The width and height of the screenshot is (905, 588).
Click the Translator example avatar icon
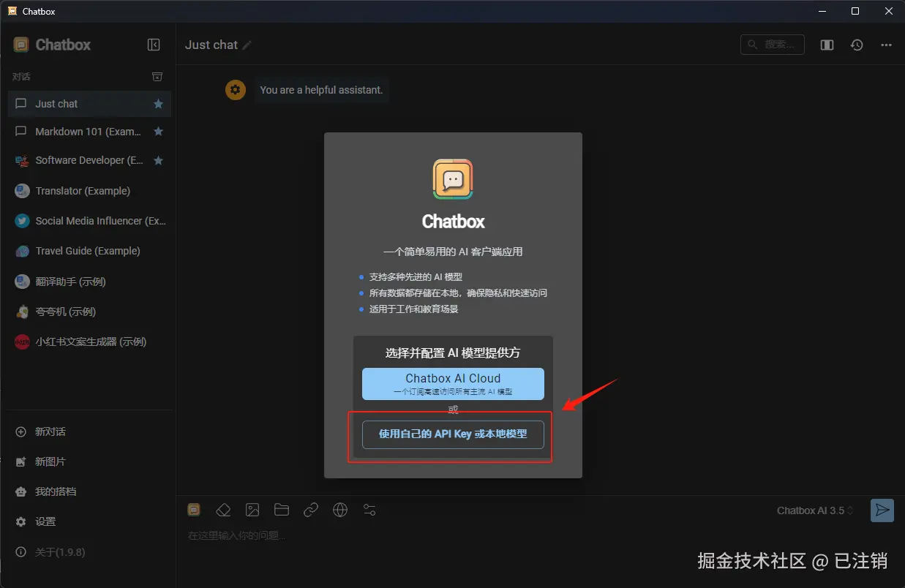click(x=22, y=191)
